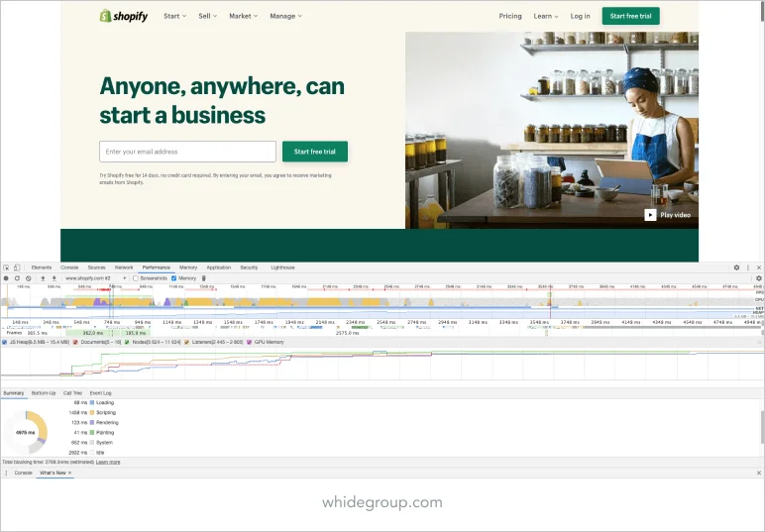Click the Play video icon on the hero image
The image size is (765, 532).
tap(650, 215)
